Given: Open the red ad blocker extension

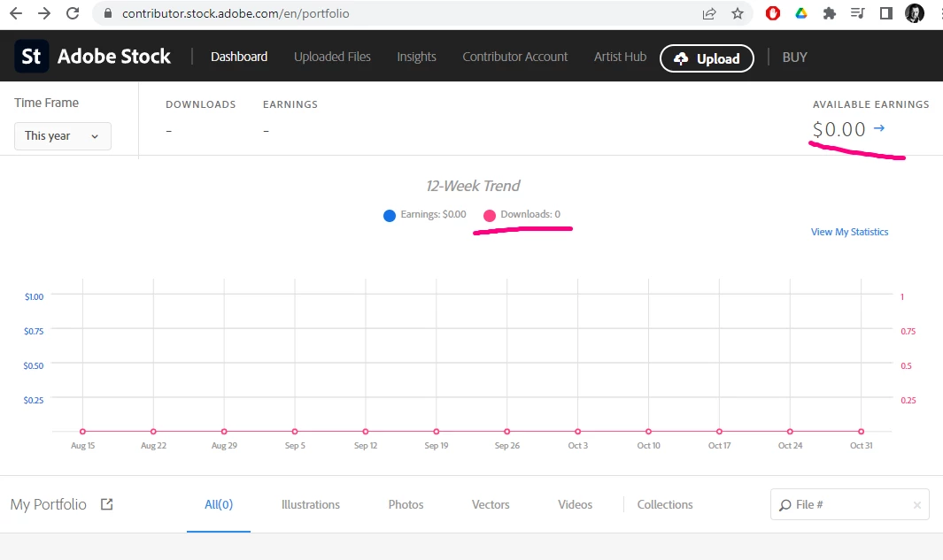Looking at the screenshot, I should [773, 13].
